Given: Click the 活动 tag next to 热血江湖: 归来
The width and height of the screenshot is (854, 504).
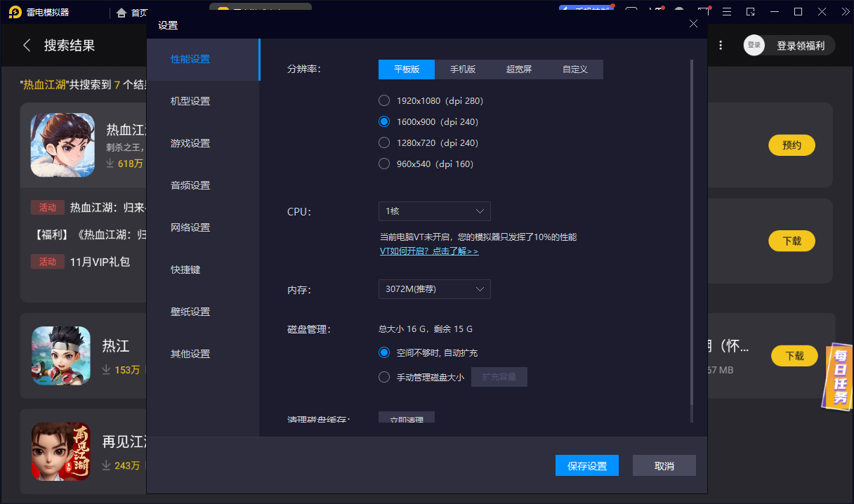Looking at the screenshot, I should [48, 207].
